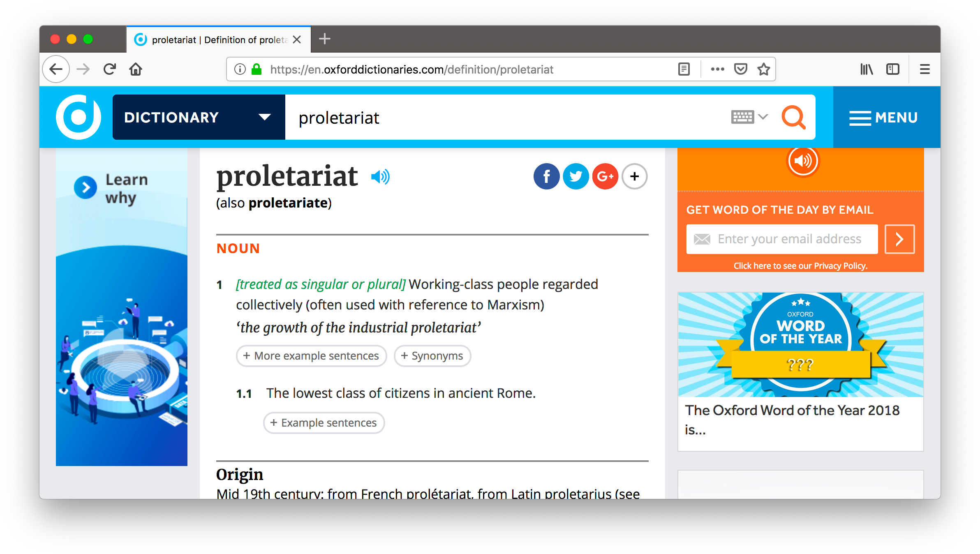Share definition on Facebook
This screenshot has height=554, width=980.
tap(547, 177)
